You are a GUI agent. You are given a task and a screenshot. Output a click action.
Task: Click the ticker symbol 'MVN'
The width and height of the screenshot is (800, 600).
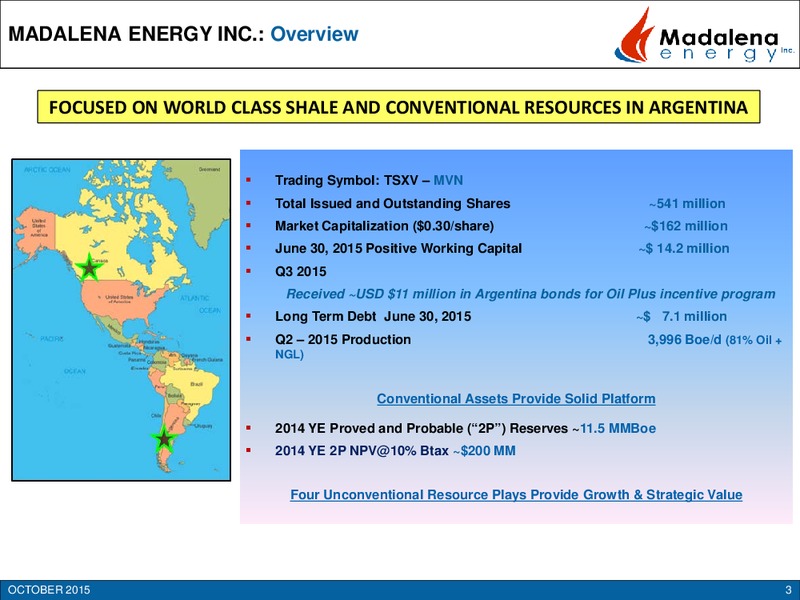pyautogui.click(x=448, y=181)
